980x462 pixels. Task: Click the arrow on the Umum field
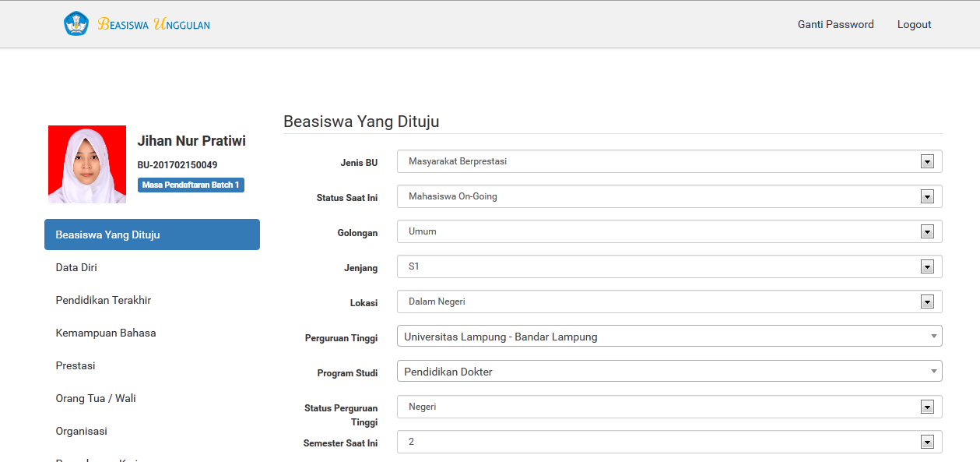point(927,232)
